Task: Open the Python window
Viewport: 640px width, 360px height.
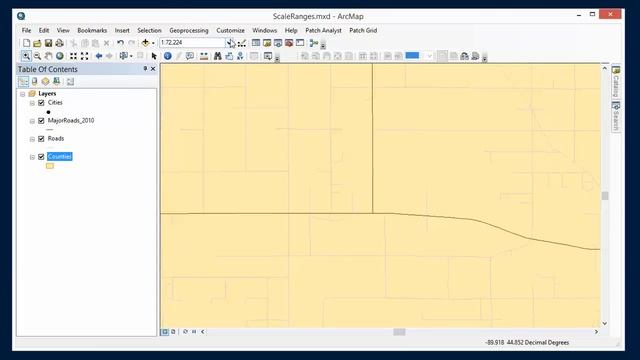Action: pos(300,43)
